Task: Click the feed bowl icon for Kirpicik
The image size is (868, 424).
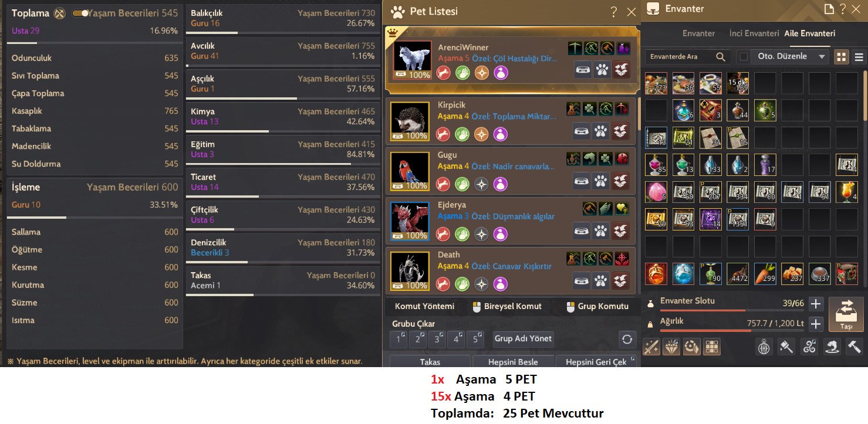Action: pyautogui.click(x=582, y=130)
